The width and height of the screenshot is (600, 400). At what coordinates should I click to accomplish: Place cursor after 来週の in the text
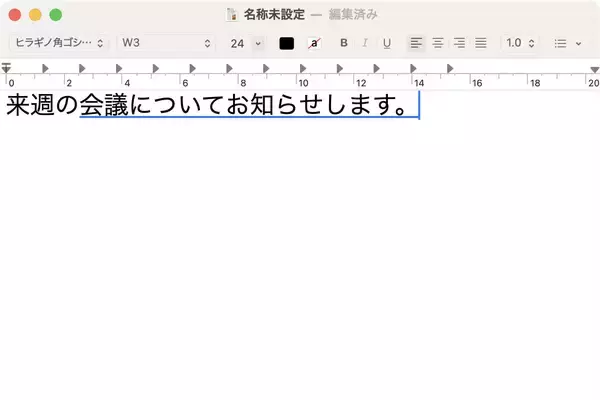[x=80, y=105]
